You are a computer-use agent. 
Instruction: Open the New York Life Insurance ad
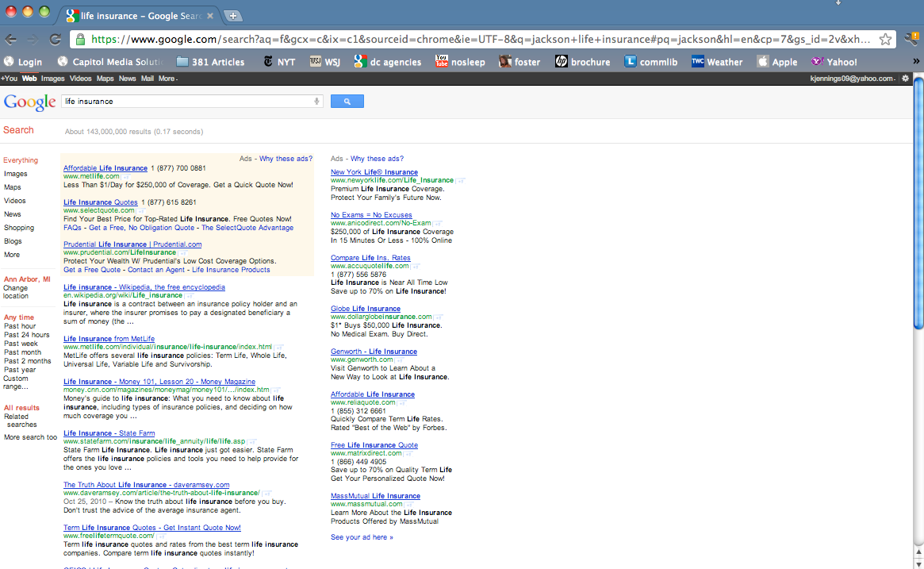(374, 172)
